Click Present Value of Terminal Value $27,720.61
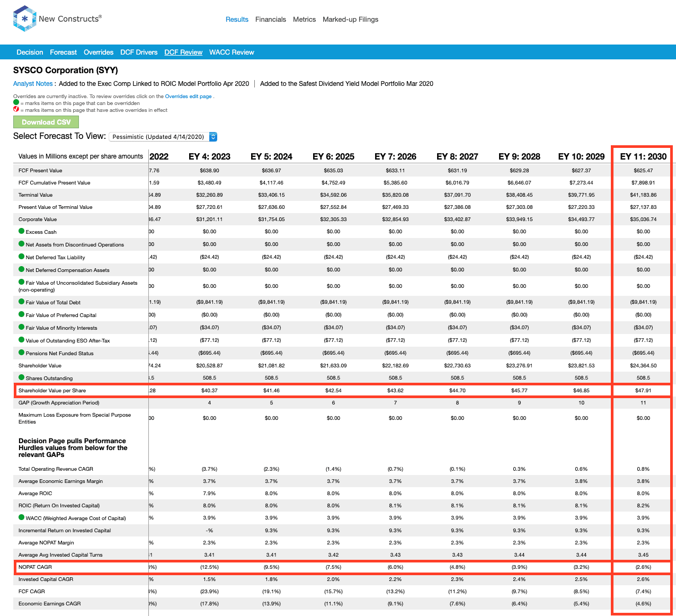Image resolution: width=676 pixels, height=616 pixels. click(209, 207)
